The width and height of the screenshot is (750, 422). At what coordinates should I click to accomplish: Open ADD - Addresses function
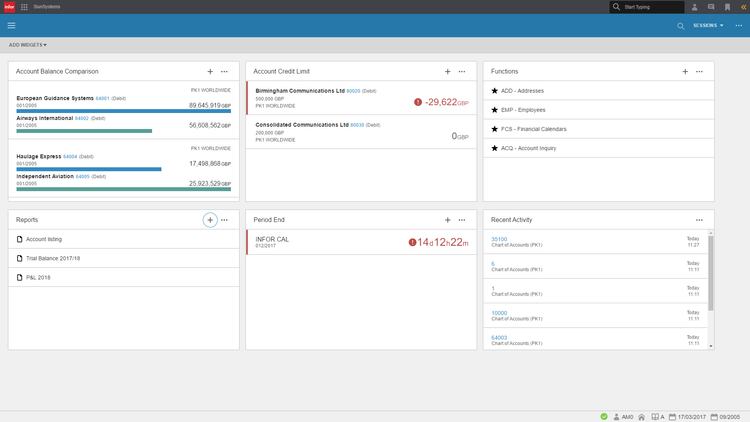point(522,90)
